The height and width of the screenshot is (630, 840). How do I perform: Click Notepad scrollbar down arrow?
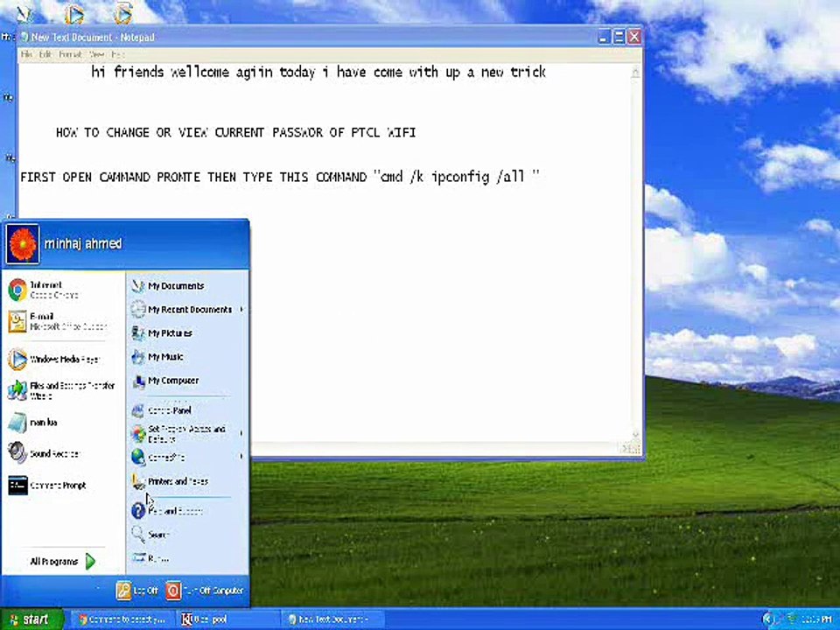636,435
